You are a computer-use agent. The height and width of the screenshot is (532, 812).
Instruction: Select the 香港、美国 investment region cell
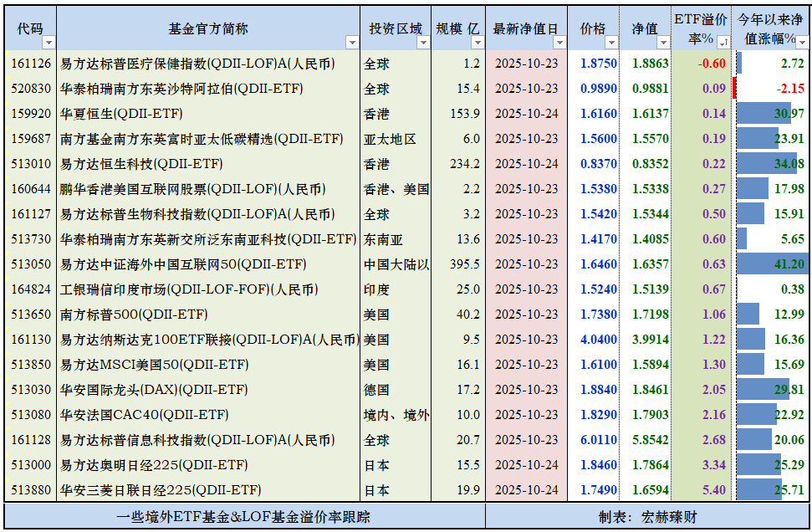[396, 189]
